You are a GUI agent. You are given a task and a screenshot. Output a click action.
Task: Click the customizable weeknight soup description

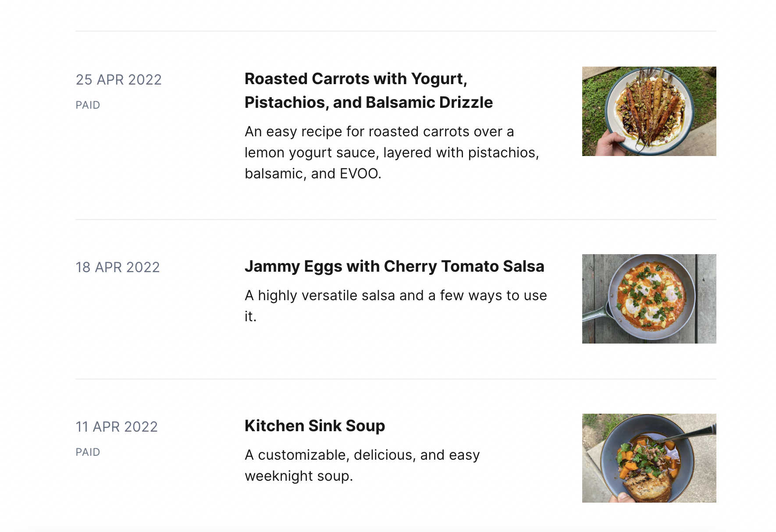[362, 455]
